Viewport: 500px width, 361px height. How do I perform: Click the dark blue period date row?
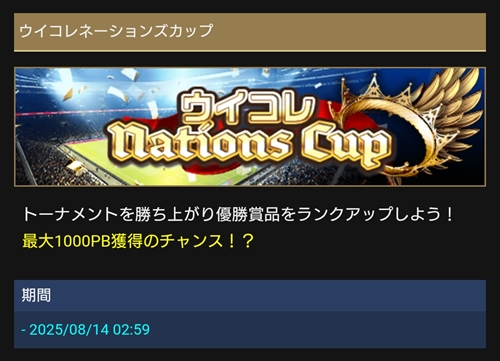[250, 330]
